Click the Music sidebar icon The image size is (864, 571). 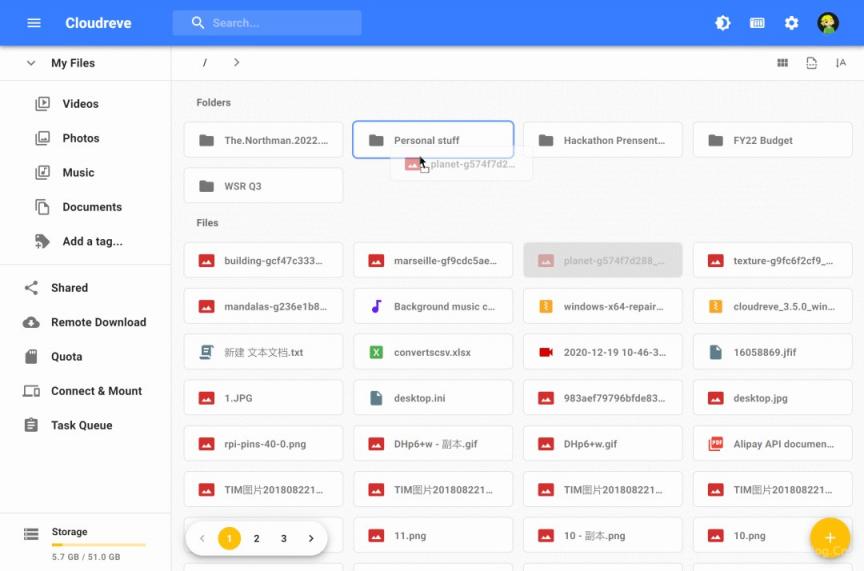(x=42, y=173)
